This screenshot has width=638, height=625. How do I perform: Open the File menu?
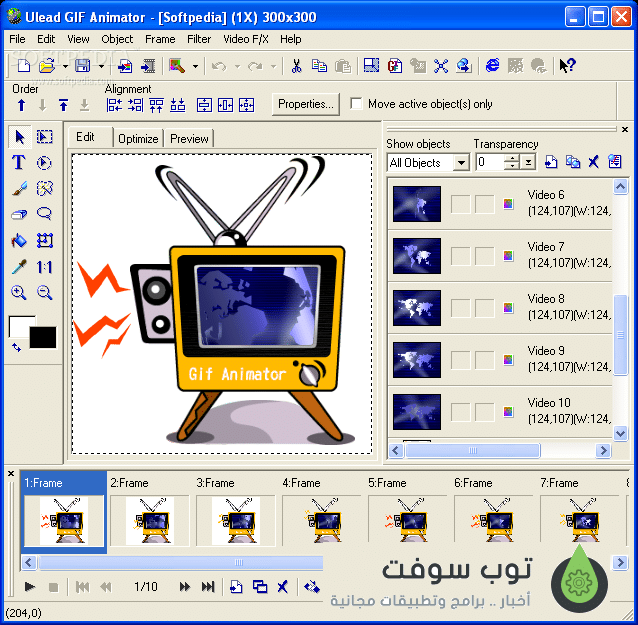(x=17, y=39)
